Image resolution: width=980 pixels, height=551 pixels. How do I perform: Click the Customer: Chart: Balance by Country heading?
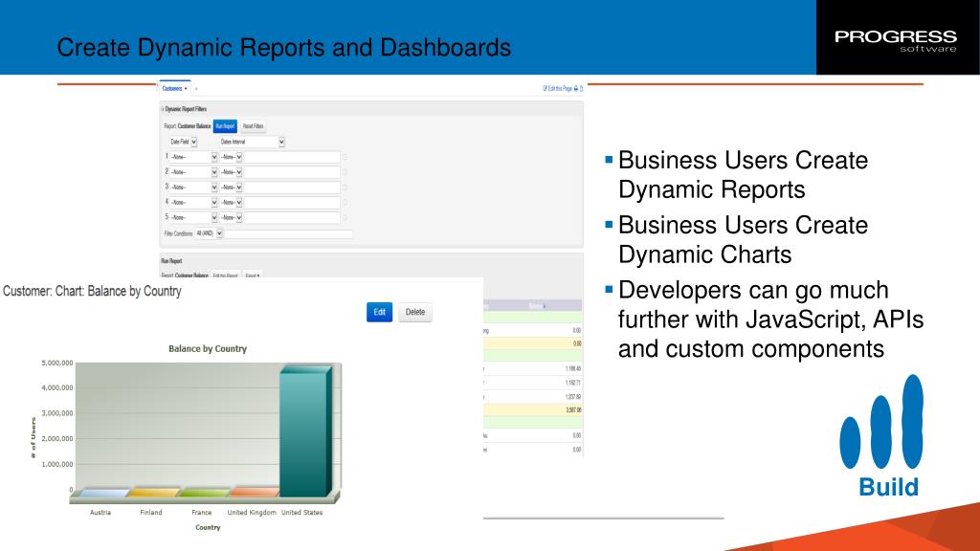pos(92,292)
